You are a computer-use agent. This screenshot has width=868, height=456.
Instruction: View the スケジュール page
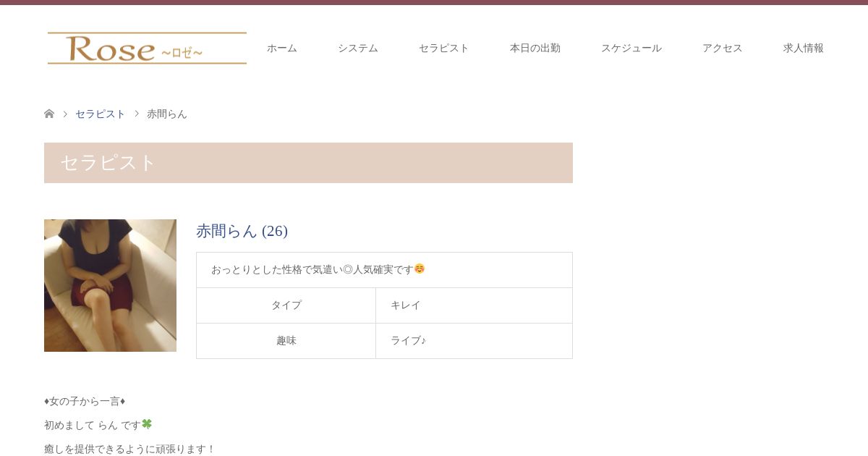coord(631,48)
